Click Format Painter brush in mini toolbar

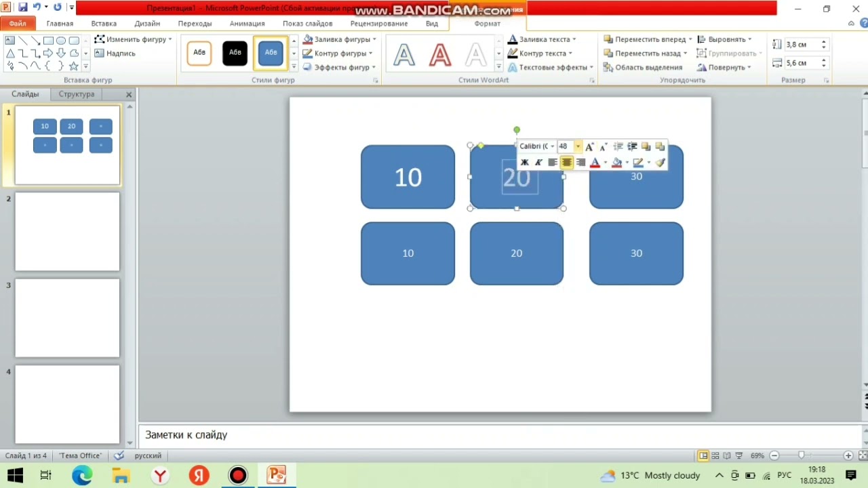click(660, 163)
